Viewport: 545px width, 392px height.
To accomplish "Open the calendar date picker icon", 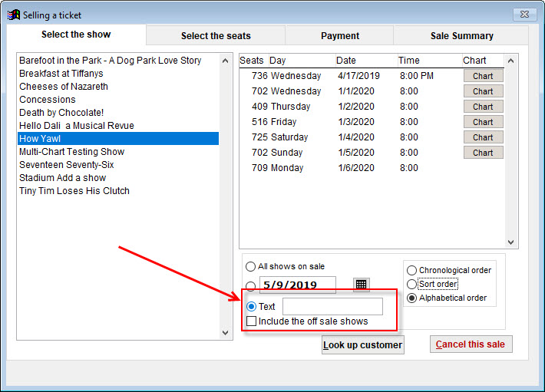I will [361, 285].
